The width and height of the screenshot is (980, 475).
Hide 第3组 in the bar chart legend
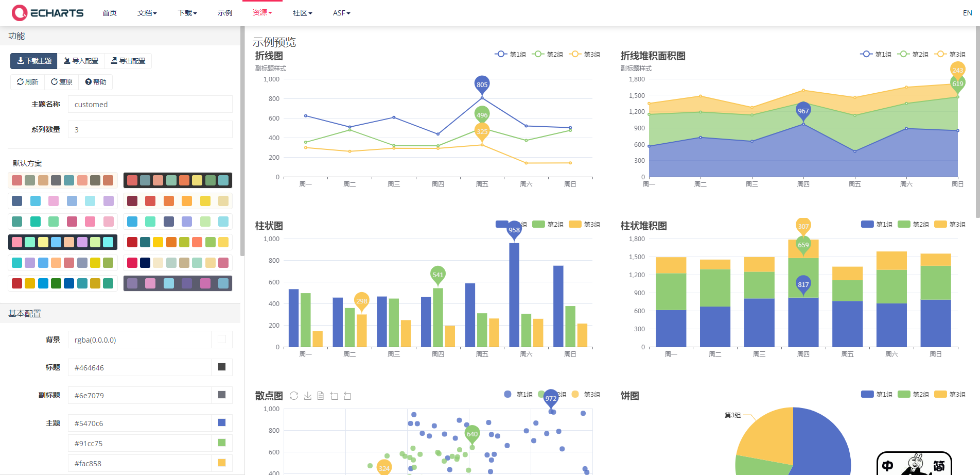[584, 224]
